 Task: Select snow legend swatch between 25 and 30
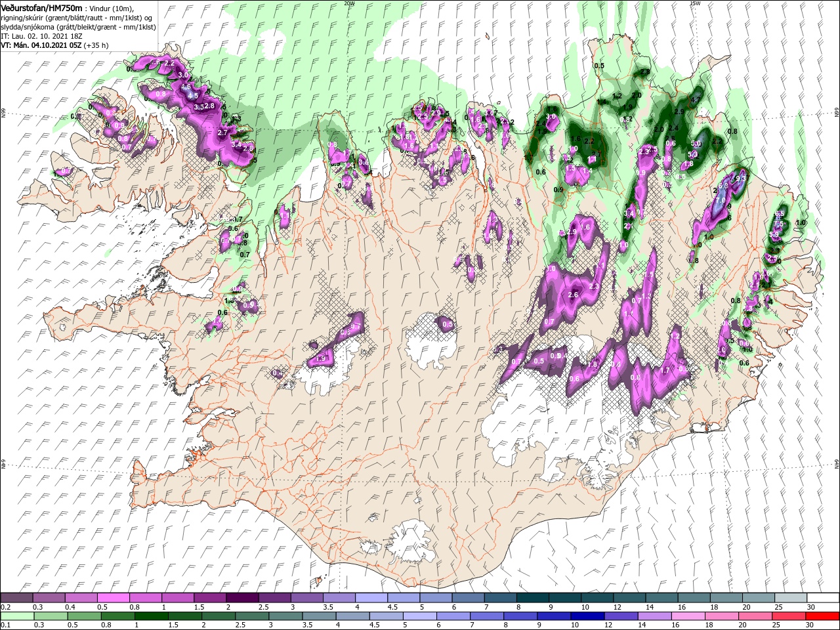pyautogui.click(x=791, y=598)
